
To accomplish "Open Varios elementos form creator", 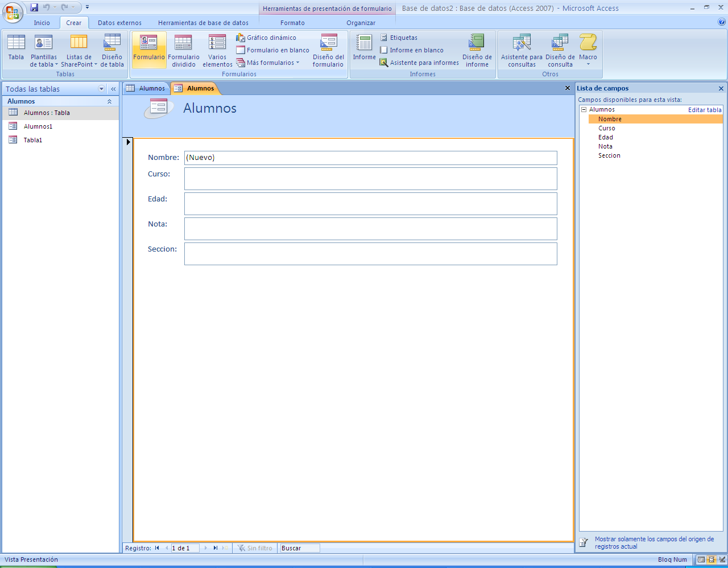I will pyautogui.click(x=217, y=50).
